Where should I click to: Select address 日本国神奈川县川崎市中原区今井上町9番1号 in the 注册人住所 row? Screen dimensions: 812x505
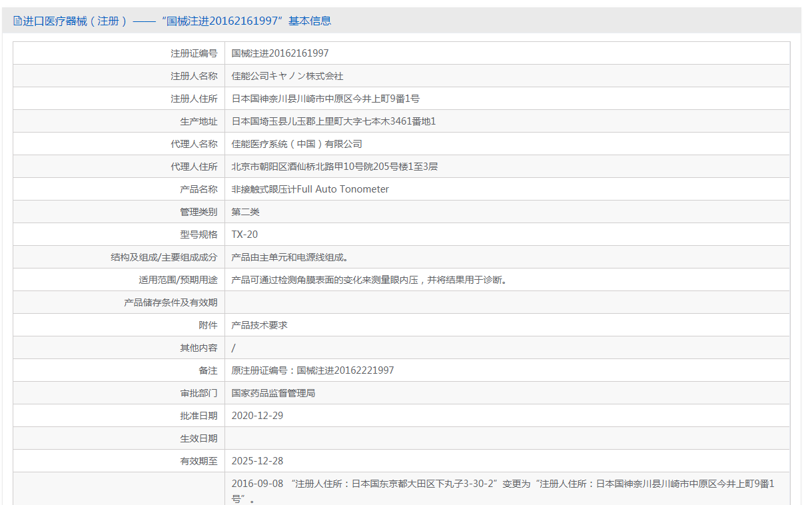[326, 99]
